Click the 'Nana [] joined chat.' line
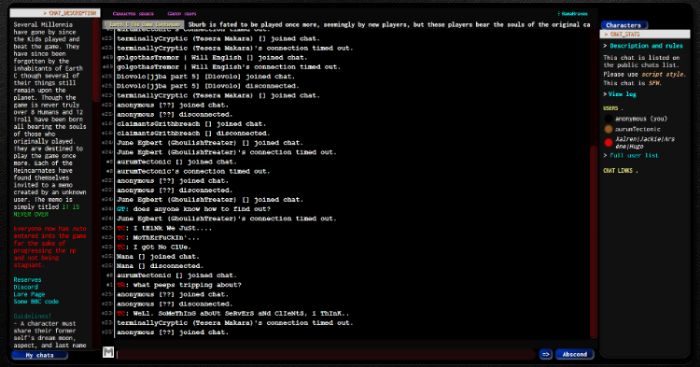700x367 pixels. tap(158, 257)
